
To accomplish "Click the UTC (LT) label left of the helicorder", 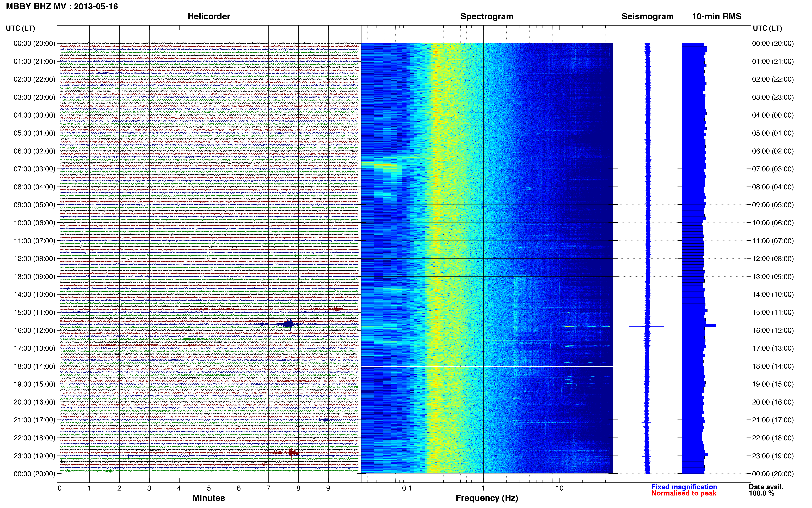I will (21, 28).
